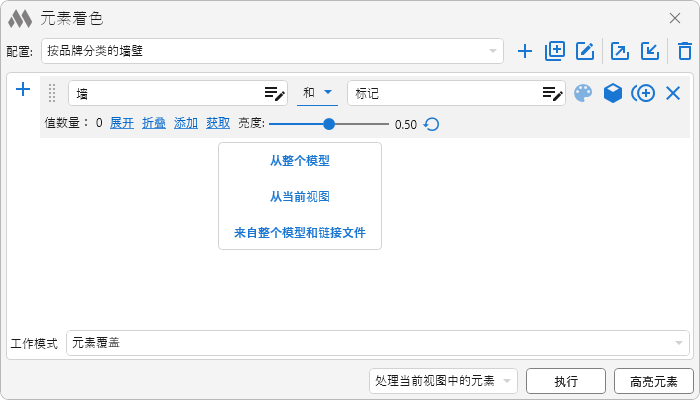This screenshot has width=700, height=400.
Task: Open the 配置 dropdown list
Action: click(272, 51)
